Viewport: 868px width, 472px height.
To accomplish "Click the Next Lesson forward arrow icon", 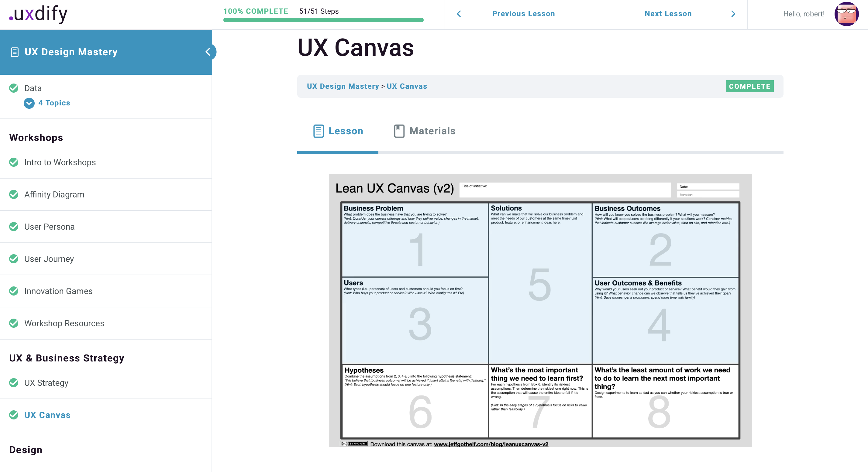I will 733,14.
